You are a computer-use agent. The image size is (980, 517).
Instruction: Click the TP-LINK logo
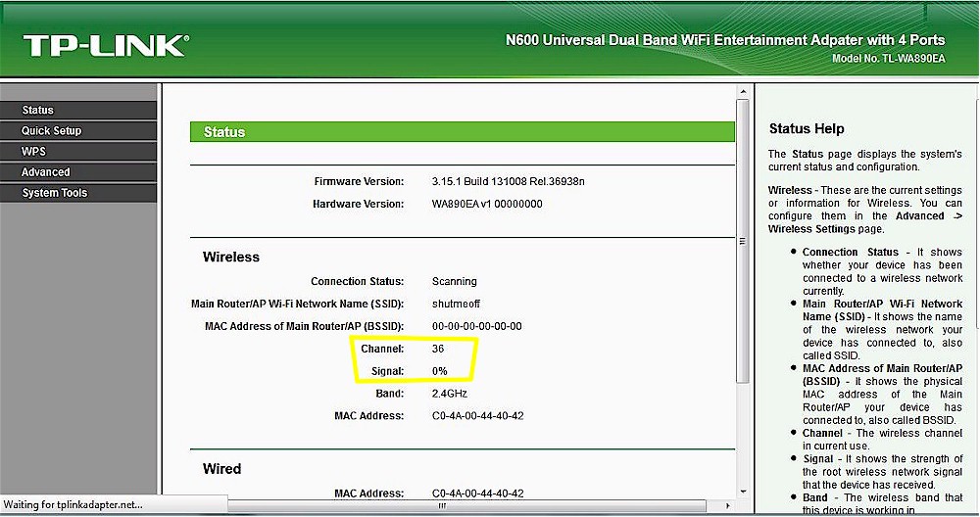pyautogui.click(x=106, y=46)
